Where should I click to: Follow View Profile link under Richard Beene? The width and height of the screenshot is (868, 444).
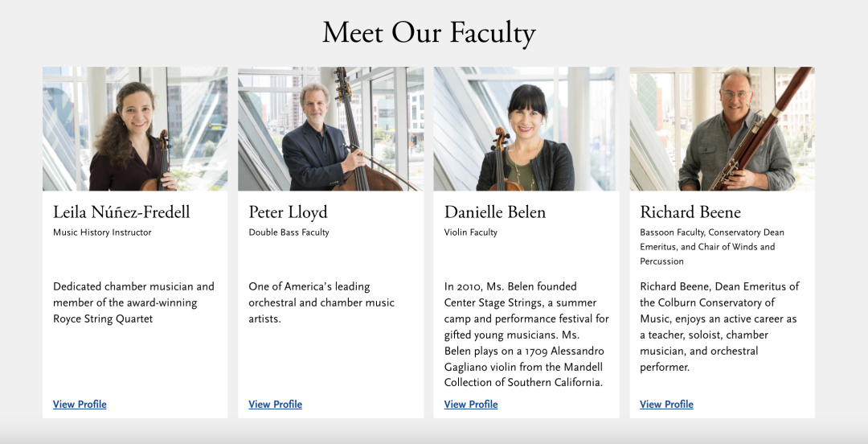tap(666, 405)
